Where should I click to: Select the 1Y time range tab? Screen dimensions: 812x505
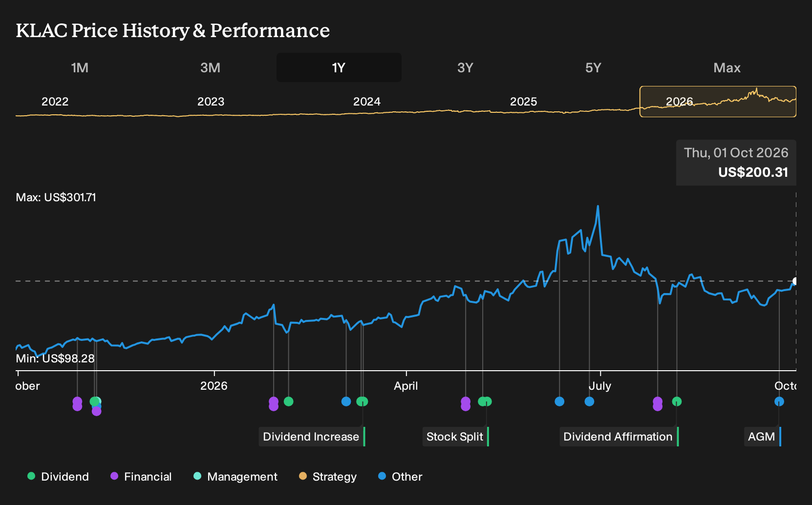pyautogui.click(x=339, y=67)
